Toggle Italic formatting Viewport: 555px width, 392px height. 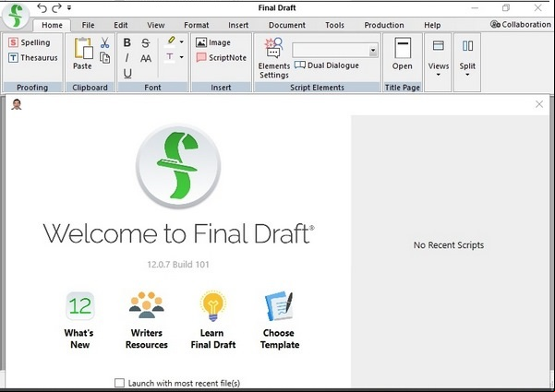coord(127,58)
